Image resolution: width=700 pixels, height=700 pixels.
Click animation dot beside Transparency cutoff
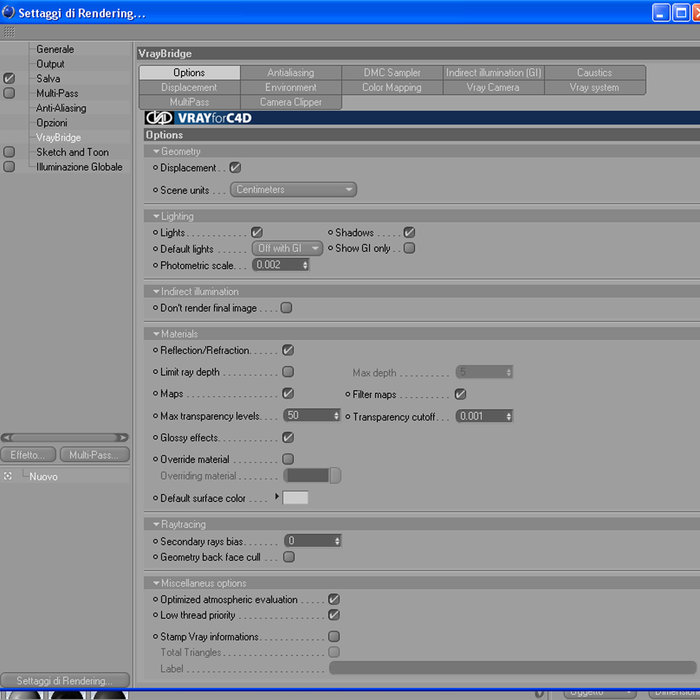348,417
